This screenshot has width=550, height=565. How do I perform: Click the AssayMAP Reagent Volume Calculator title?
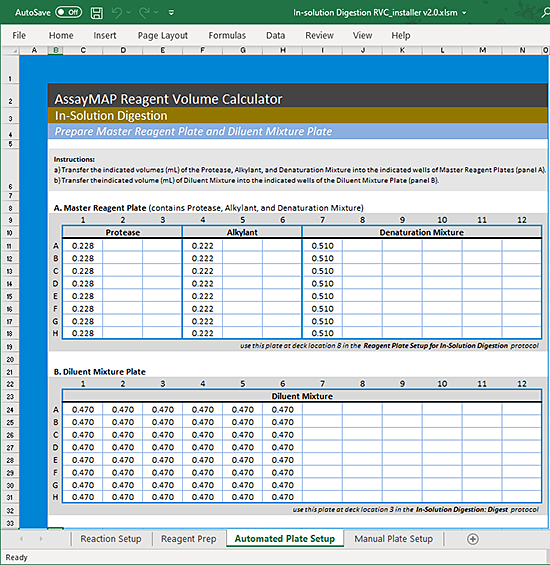coord(168,99)
